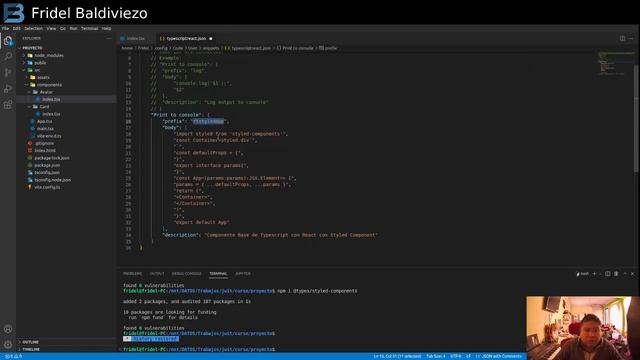Kill terminal with the trash icon
This screenshot has height=360, width=640.
point(616,274)
